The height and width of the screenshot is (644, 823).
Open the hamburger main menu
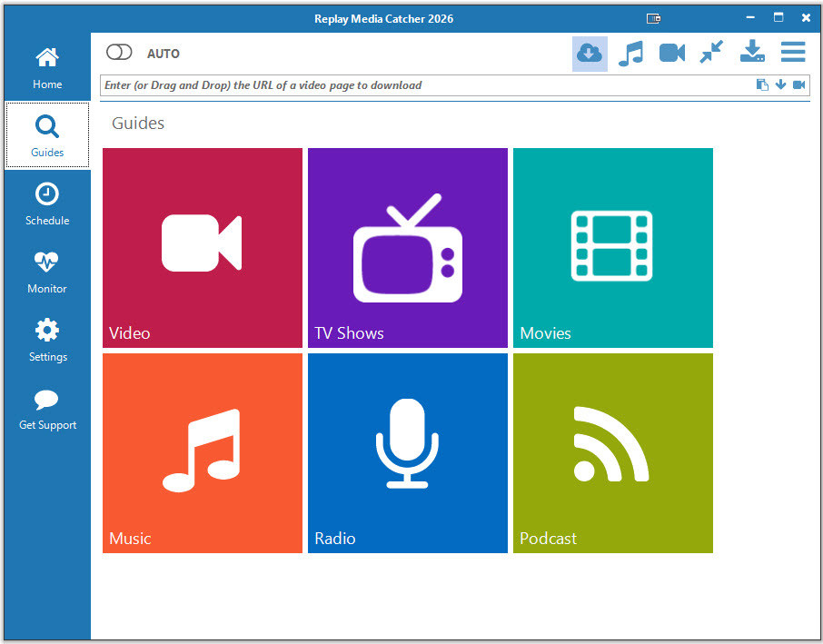(x=793, y=53)
